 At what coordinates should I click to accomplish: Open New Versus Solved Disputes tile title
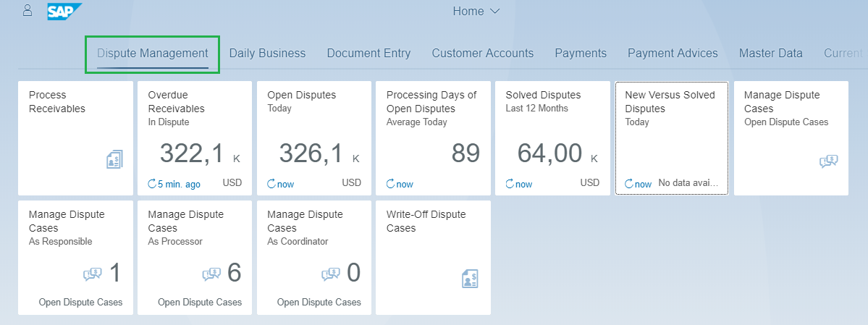670,102
